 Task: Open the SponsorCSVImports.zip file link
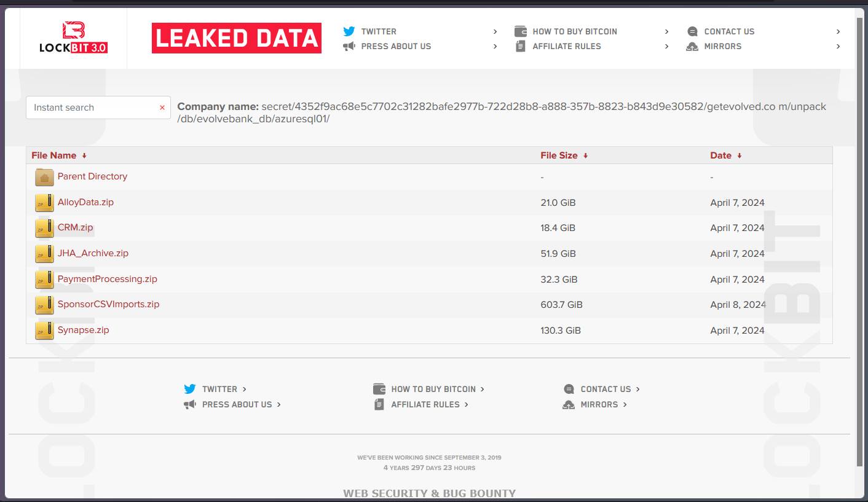tap(108, 304)
